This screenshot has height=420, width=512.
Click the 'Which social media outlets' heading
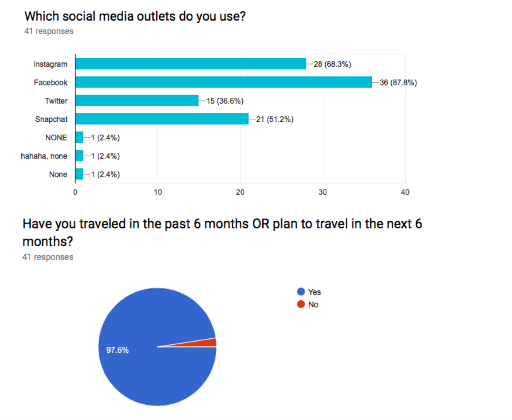pyautogui.click(x=135, y=16)
